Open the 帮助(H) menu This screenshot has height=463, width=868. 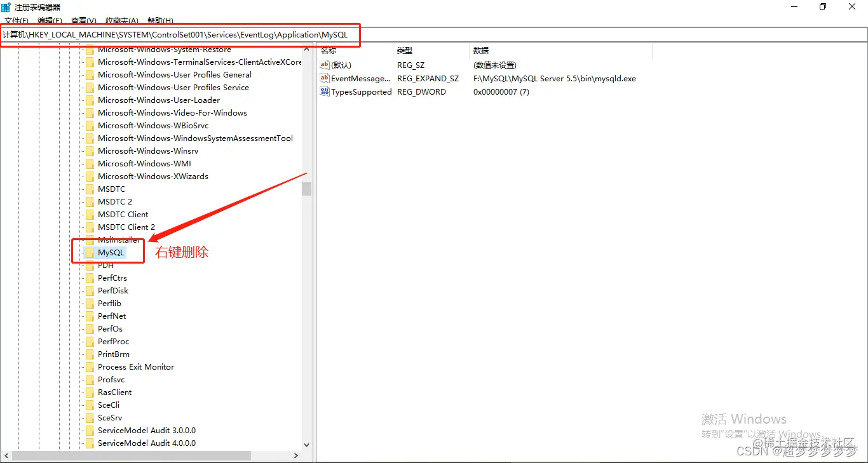click(x=160, y=21)
